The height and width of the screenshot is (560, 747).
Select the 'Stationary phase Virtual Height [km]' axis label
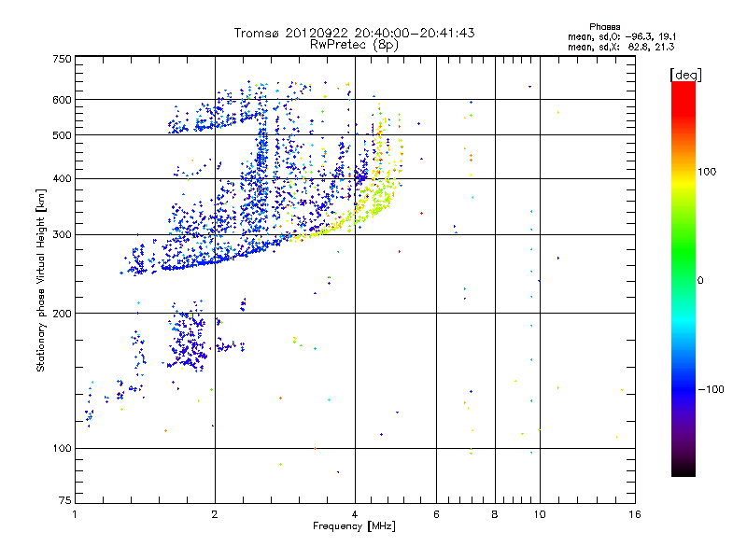(40, 281)
